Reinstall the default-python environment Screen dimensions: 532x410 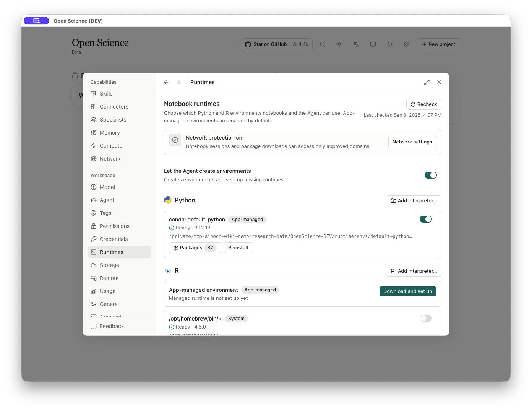click(238, 248)
